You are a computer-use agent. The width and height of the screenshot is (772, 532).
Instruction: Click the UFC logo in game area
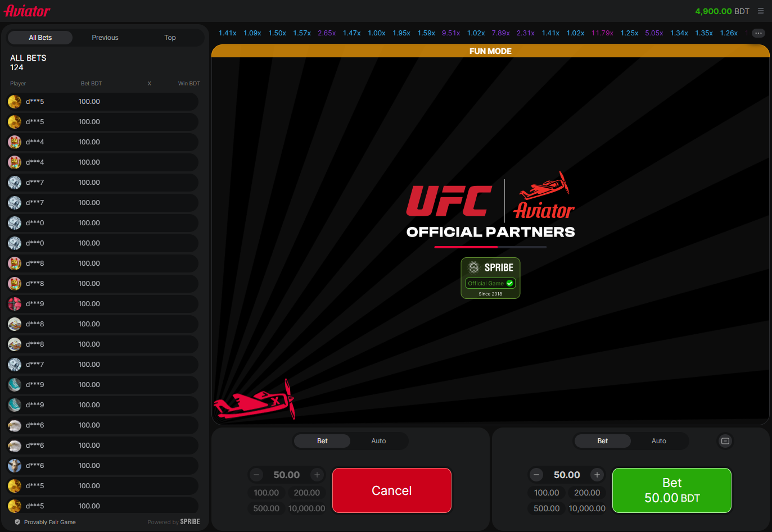click(449, 201)
